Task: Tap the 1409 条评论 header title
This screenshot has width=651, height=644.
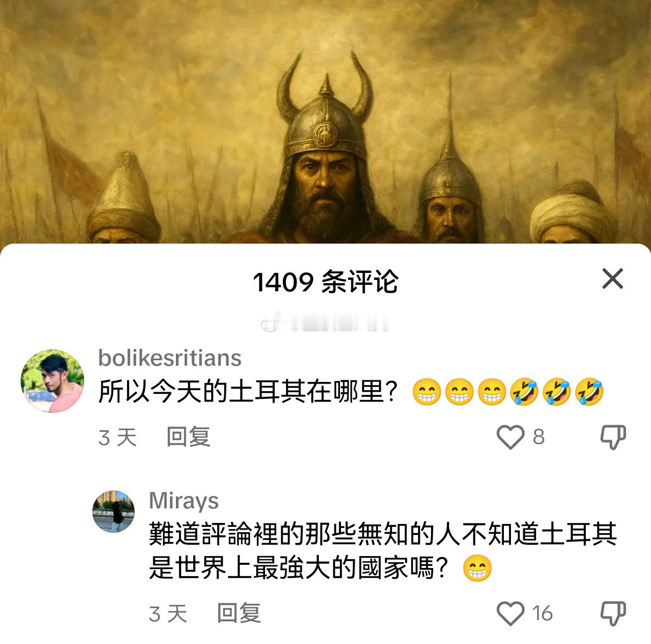Action: click(x=326, y=282)
